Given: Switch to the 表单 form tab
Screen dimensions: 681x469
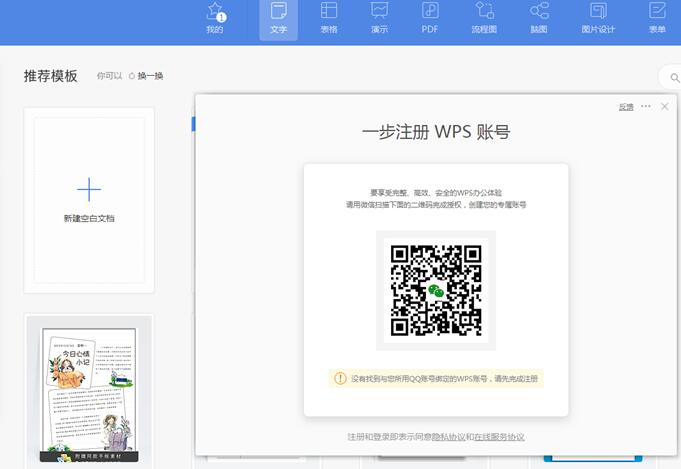Looking at the screenshot, I should (x=657, y=20).
